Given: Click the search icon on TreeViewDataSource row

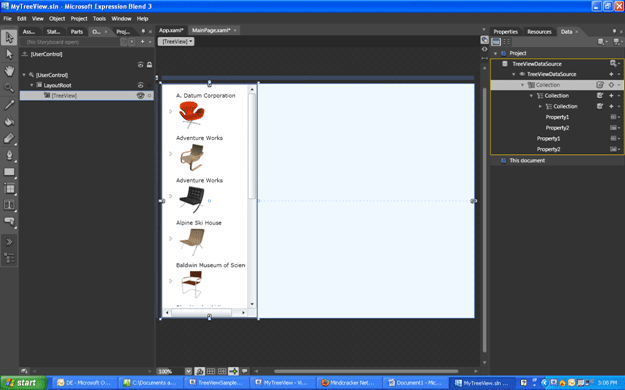Looking at the screenshot, I should click(613, 63).
